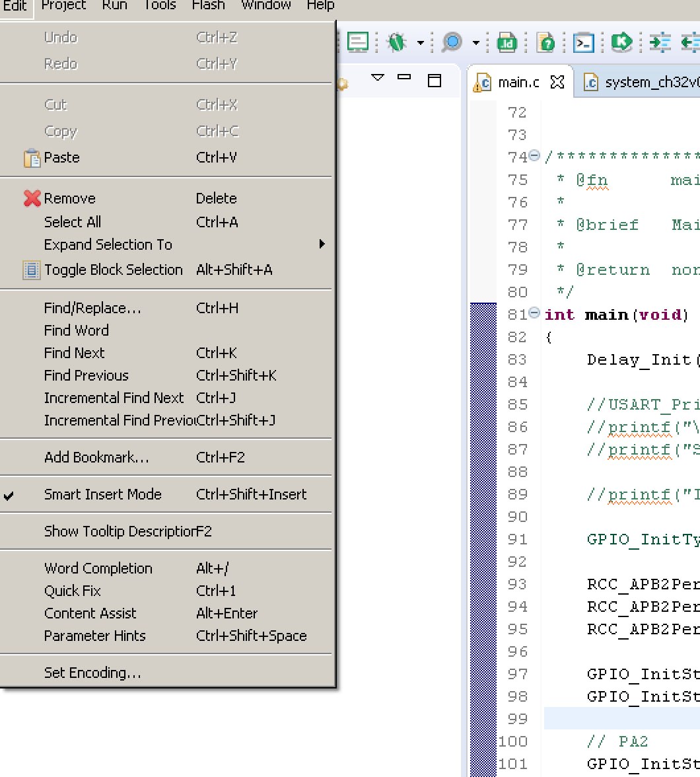Select Show Tooltip Description

(x=166, y=532)
